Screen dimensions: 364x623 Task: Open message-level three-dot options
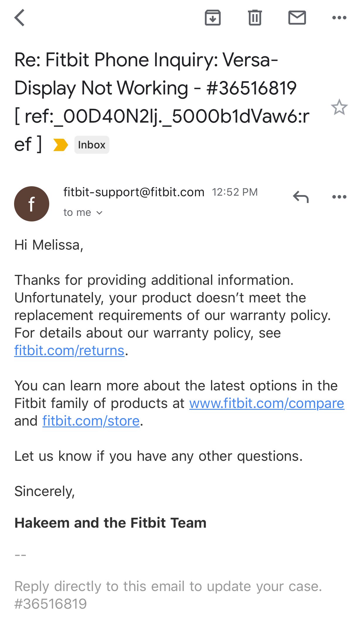point(339,197)
